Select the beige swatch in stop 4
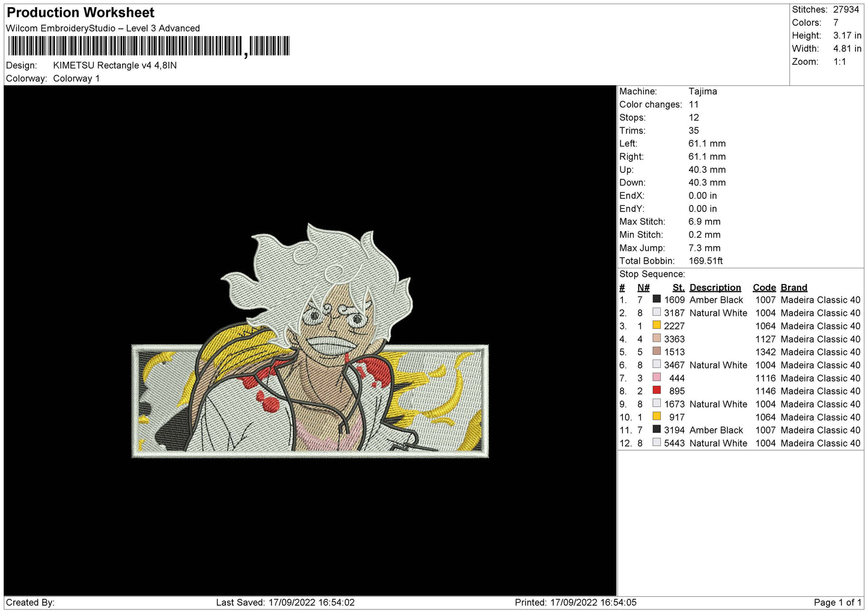The width and height of the screenshot is (868, 613). coord(657,339)
